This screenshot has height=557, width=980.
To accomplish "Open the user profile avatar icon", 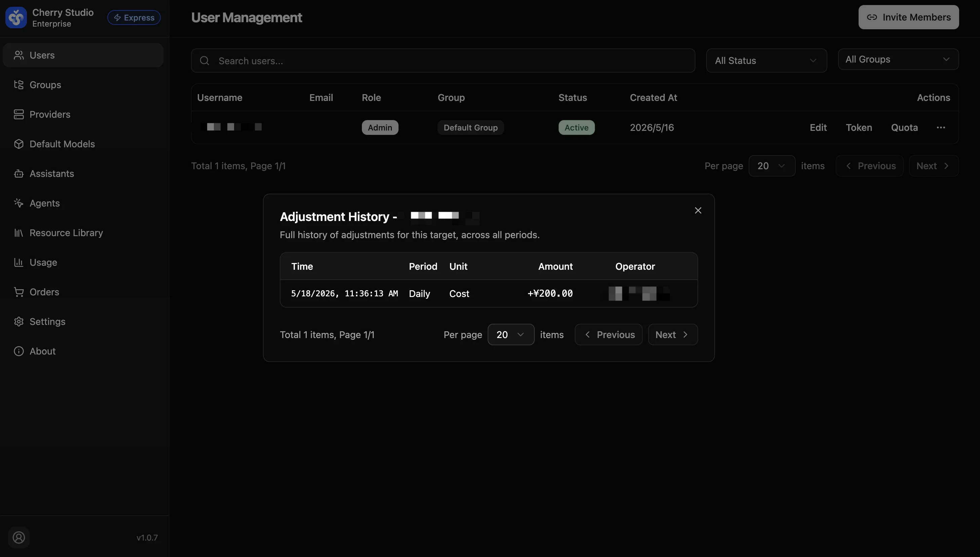I will click(19, 537).
